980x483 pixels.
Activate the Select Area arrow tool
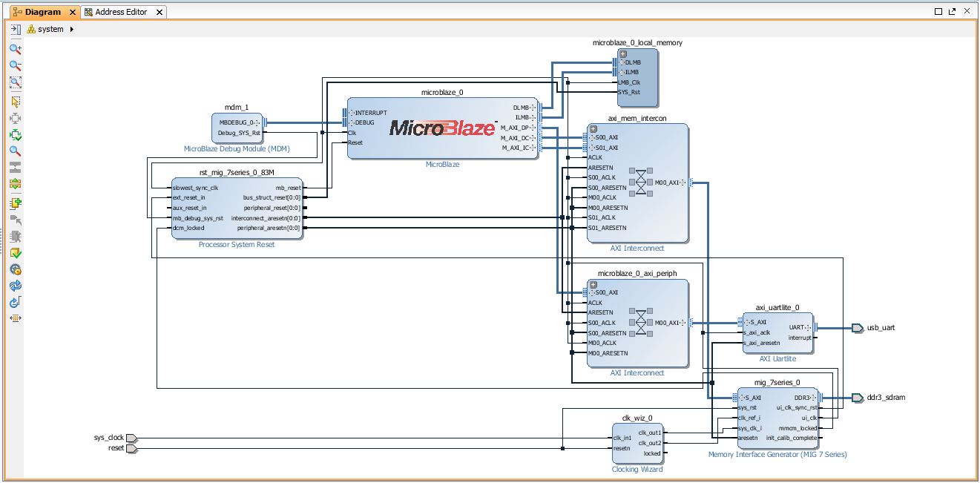(x=15, y=102)
